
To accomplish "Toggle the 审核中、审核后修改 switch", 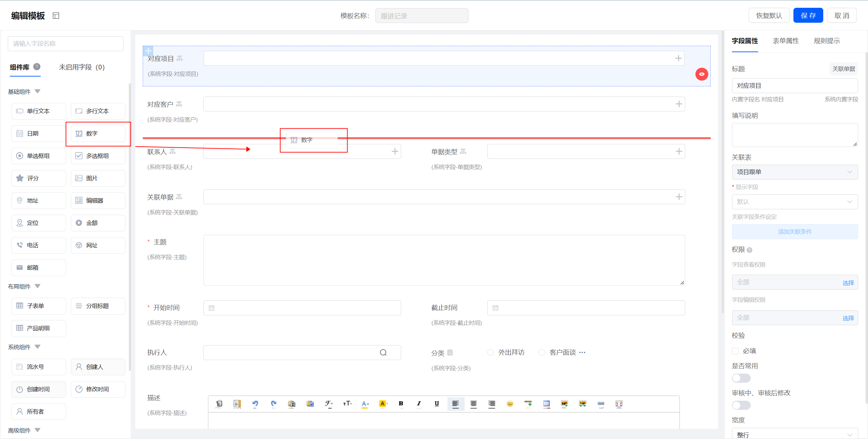I will [741, 405].
